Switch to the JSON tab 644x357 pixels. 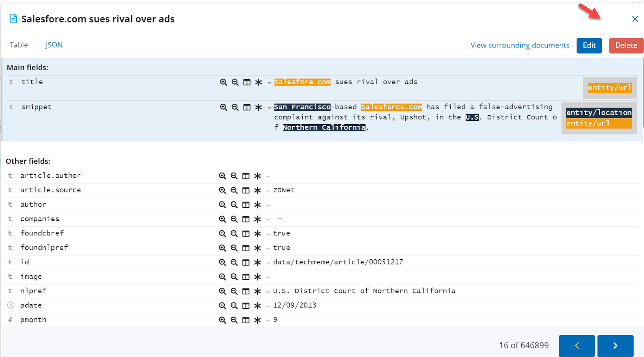(54, 45)
